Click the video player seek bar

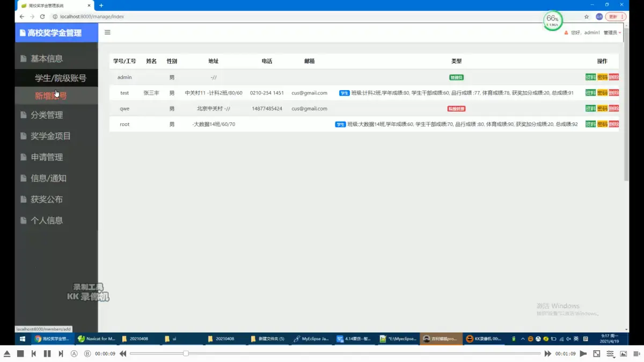(x=335, y=353)
